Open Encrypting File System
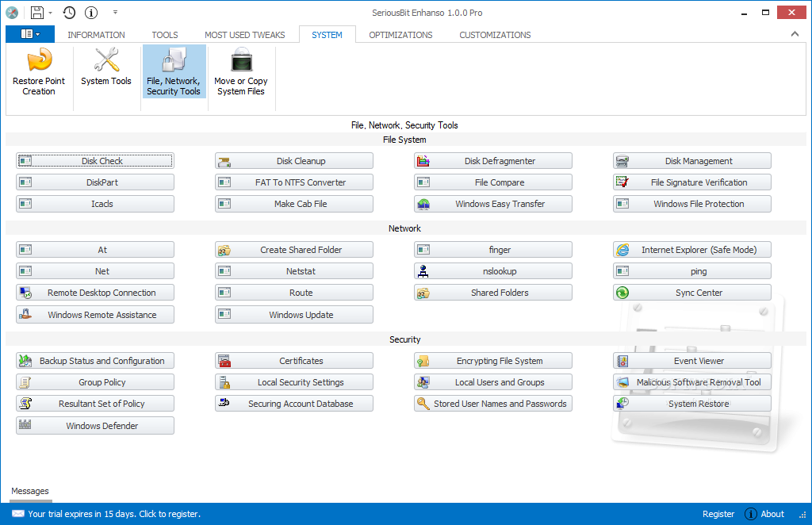812x525 pixels. click(493, 360)
